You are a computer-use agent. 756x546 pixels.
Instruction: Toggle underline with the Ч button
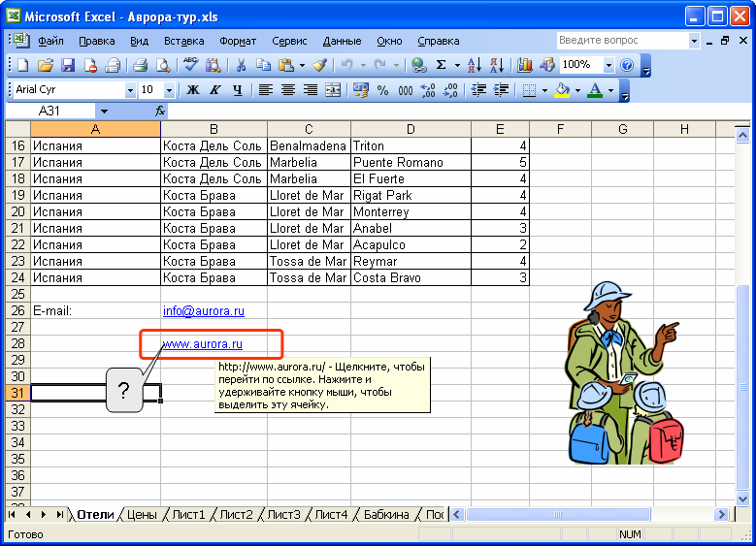237,89
